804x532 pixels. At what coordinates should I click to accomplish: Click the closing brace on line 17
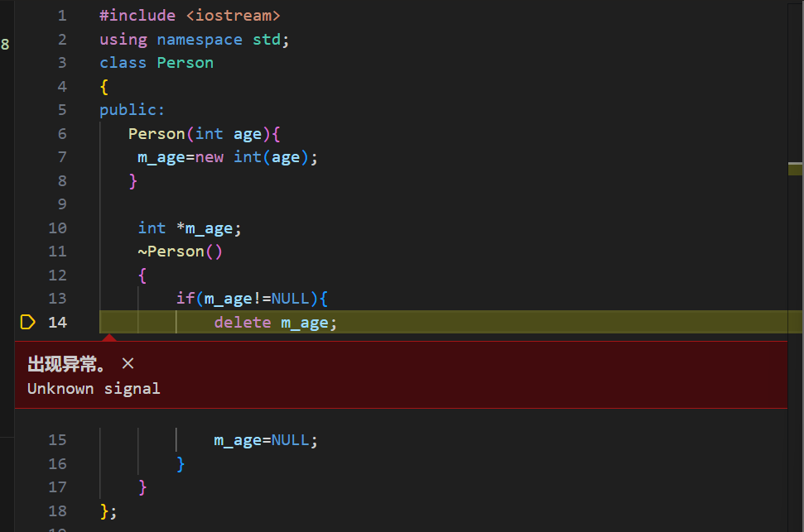(x=142, y=487)
